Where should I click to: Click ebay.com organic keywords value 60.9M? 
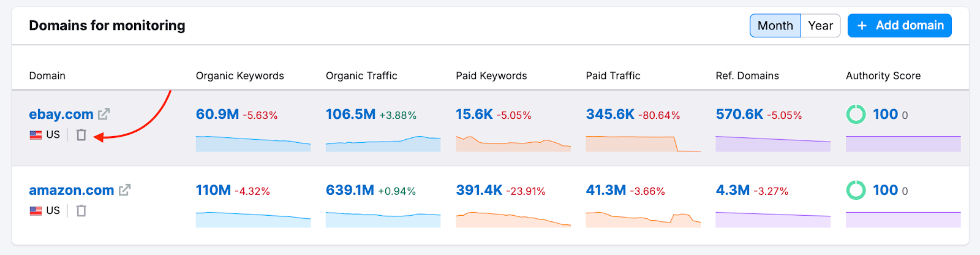217,114
